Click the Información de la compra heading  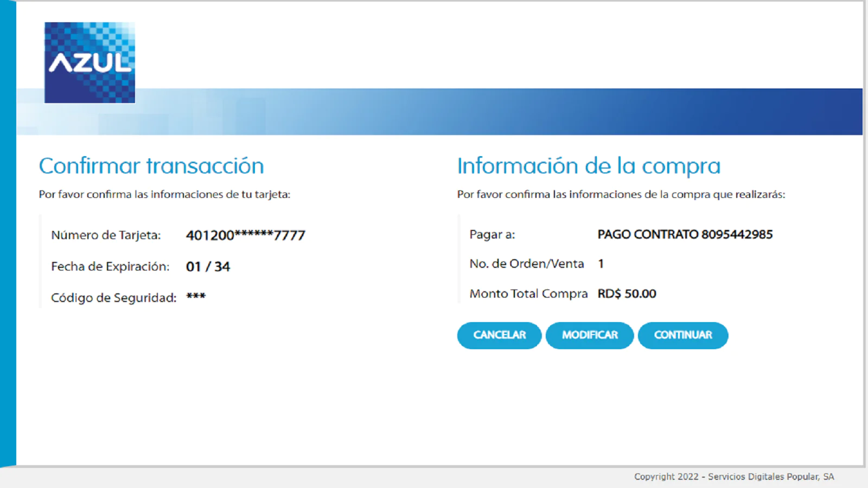[589, 166]
